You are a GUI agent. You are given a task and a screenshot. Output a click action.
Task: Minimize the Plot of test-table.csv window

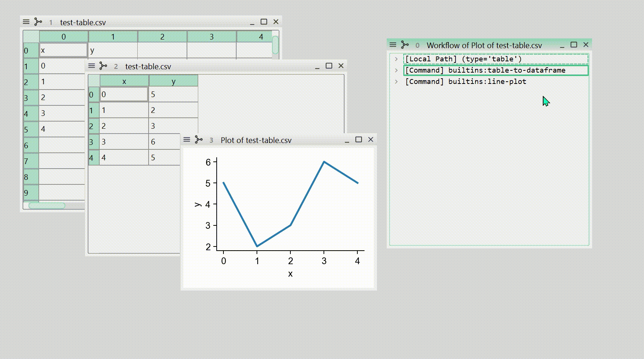(x=347, y=140)
